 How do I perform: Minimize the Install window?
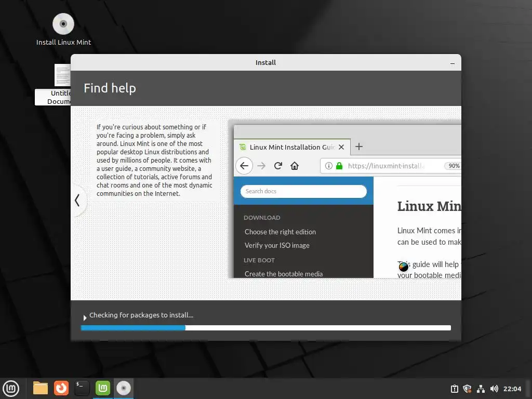pyautogui.click(x=453, y=63)
